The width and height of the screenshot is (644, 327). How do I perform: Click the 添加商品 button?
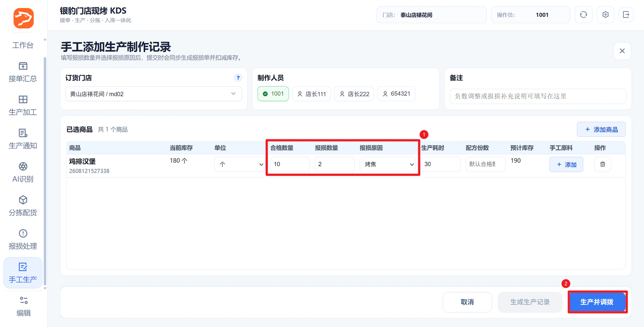[601, 129]
